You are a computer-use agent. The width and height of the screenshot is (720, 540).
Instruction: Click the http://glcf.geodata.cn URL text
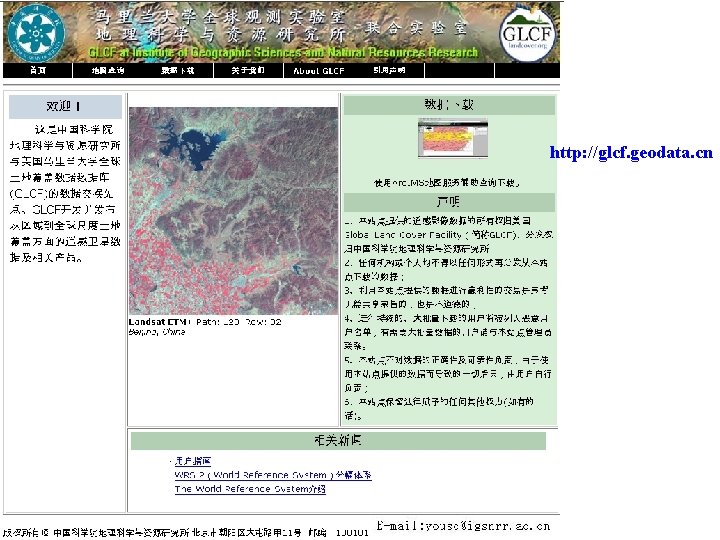click(x=631, y=152)
